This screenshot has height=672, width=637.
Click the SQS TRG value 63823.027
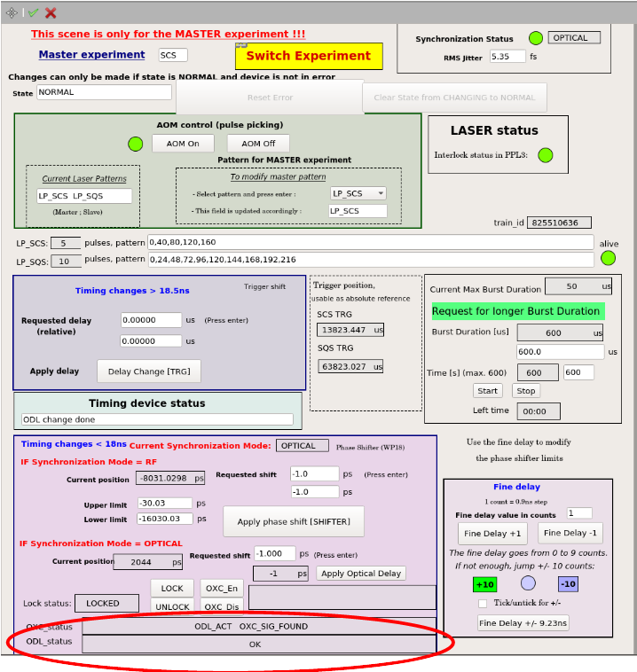click(x=350, y=366)
